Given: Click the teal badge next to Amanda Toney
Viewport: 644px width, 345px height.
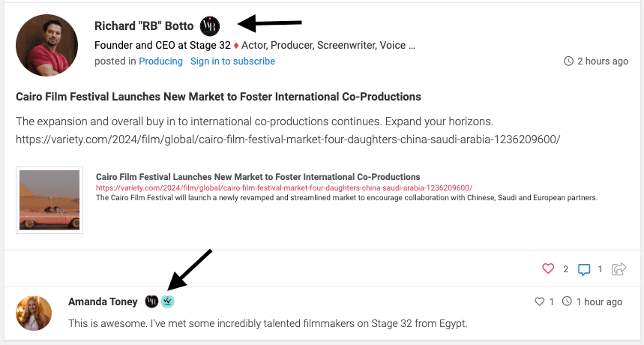Looking at the screenshot, I should coord(168,301).
